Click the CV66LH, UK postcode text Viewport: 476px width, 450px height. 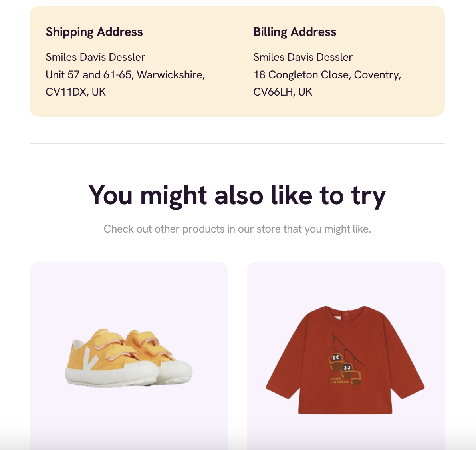283,92
